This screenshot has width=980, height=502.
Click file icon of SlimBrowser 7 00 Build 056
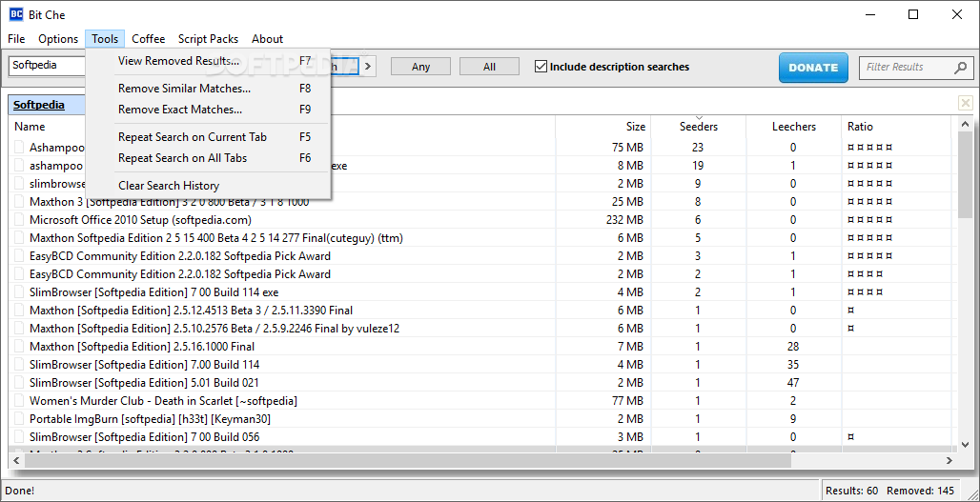(x=19, y=437)
